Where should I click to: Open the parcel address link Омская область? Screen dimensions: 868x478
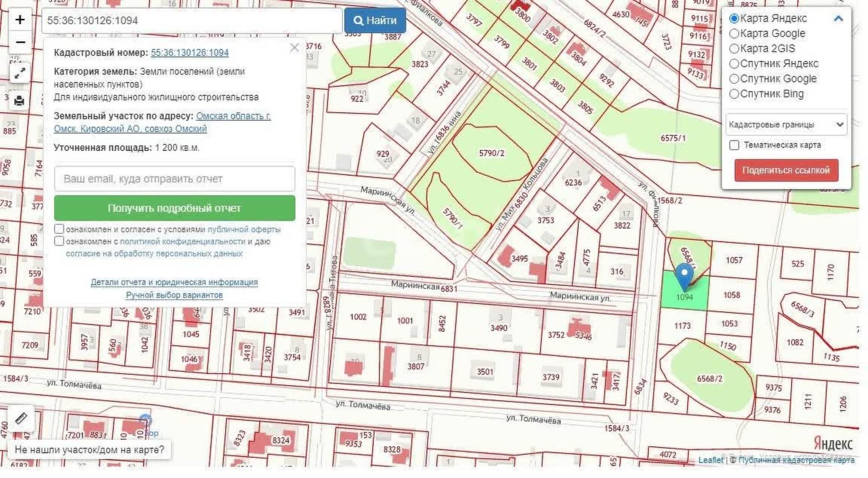click(x=162, y=122)
